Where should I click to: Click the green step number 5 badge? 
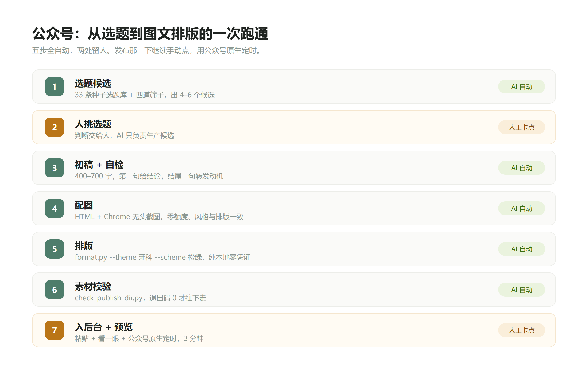click(x=55, y=249)
